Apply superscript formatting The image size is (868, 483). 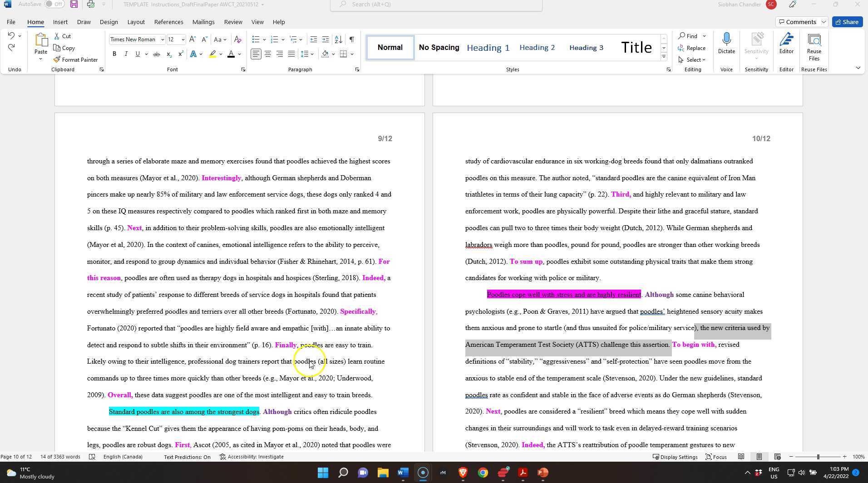(x=180, y=54)
